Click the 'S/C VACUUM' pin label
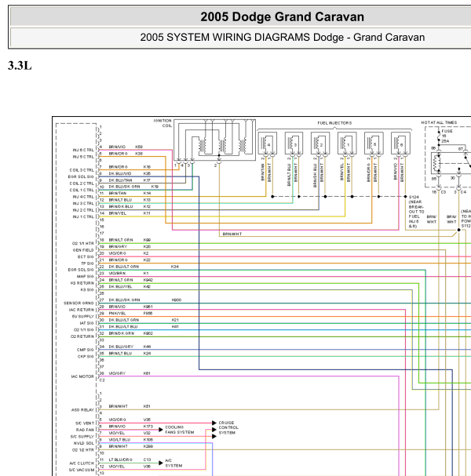 82,470
